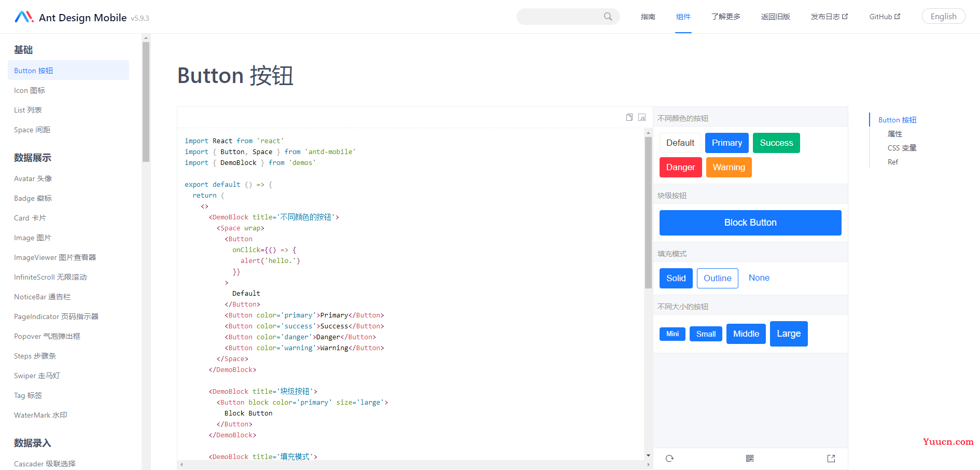The height and width of the screenshot is (470, 980).
Task: Click the None fill button
Action: (x=759, y=278)
